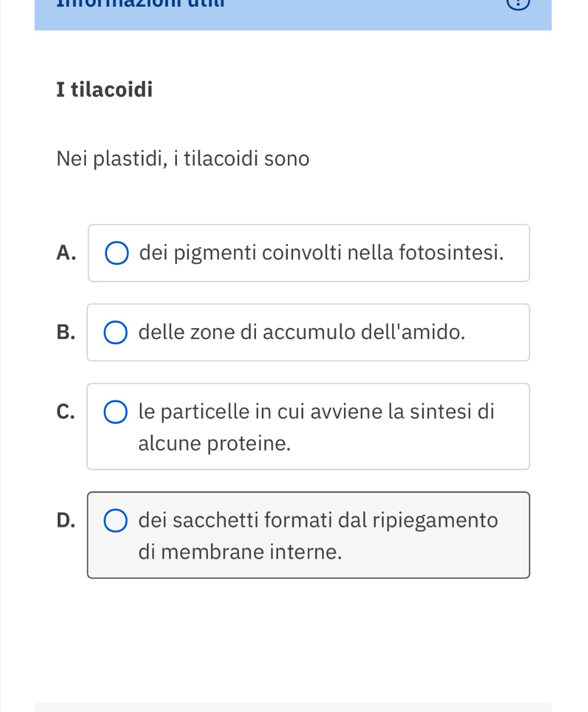Select radio button for option B
The height and width of the screenshot is (712, 588).
coord(115,332)
